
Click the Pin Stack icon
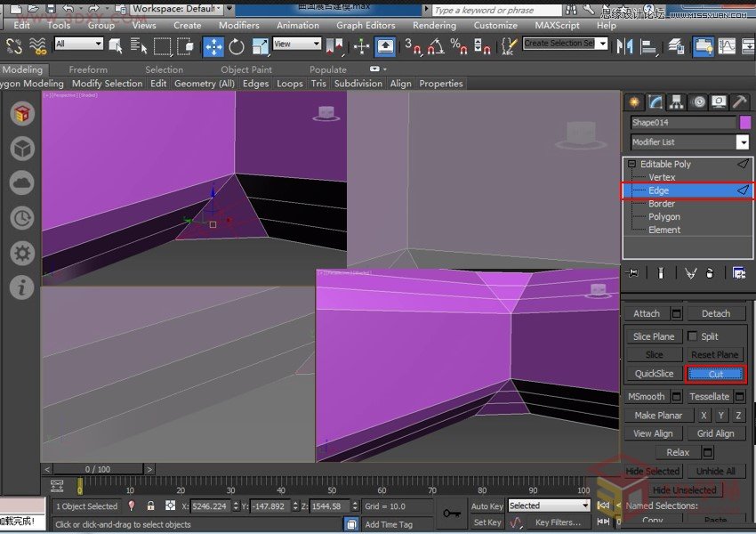[632, 273]
